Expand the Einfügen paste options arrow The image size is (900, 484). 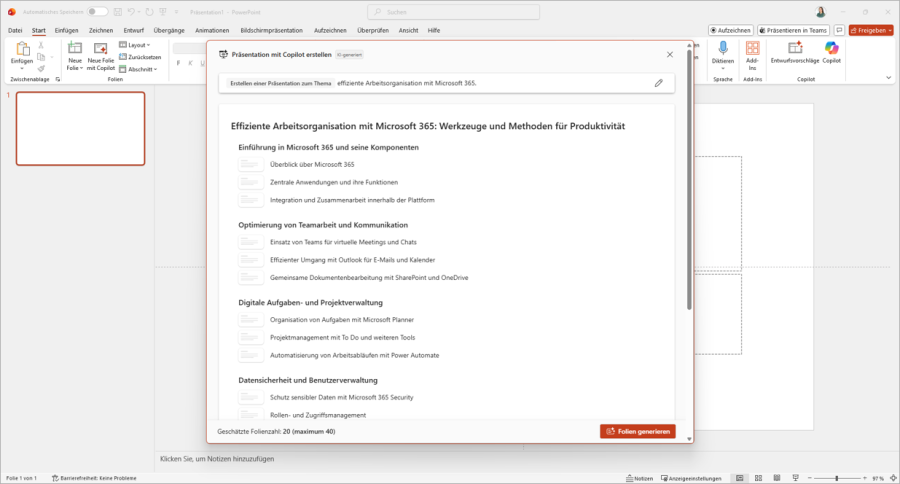tap(22, 68)
